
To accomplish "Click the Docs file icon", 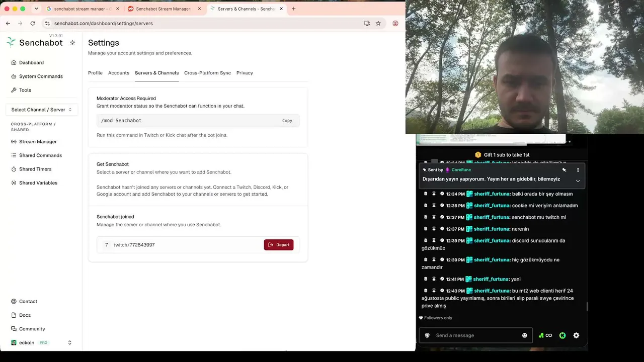I will click(x=14, y=315).
